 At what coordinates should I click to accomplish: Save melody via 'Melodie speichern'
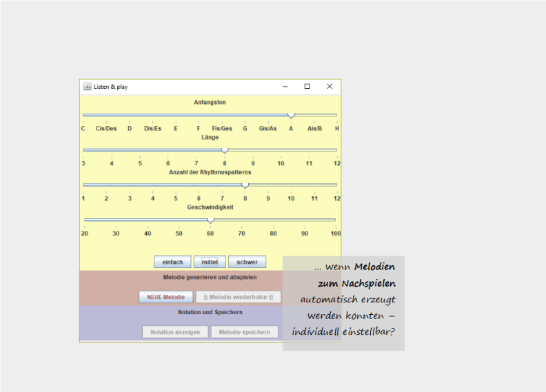click(x=245, y=332)
